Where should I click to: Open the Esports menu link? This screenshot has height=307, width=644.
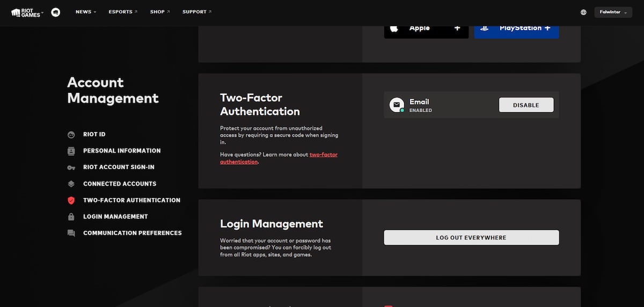(123, 12)
